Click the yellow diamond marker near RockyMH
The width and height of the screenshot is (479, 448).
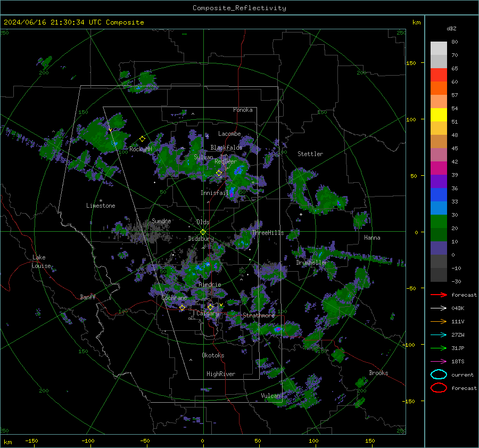tap(142, 139)
